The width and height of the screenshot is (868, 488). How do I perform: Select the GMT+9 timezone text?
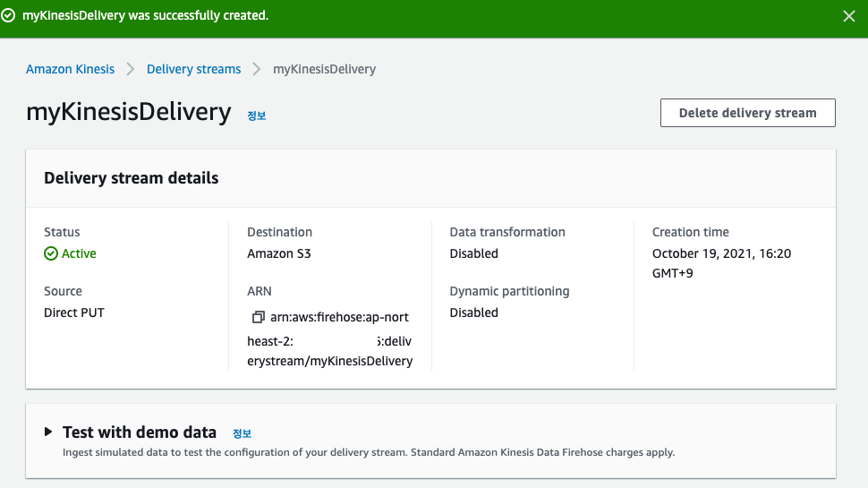click(673, 273)
